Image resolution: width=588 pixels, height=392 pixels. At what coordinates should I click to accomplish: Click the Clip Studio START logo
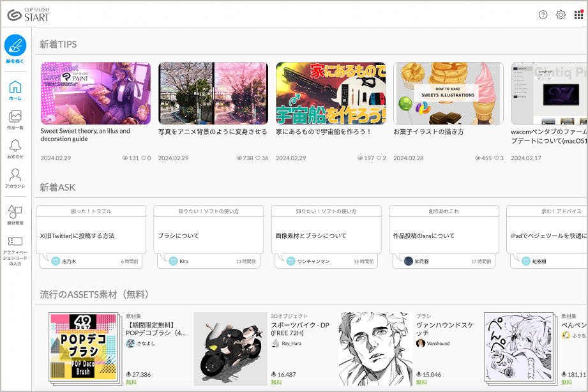29,15
